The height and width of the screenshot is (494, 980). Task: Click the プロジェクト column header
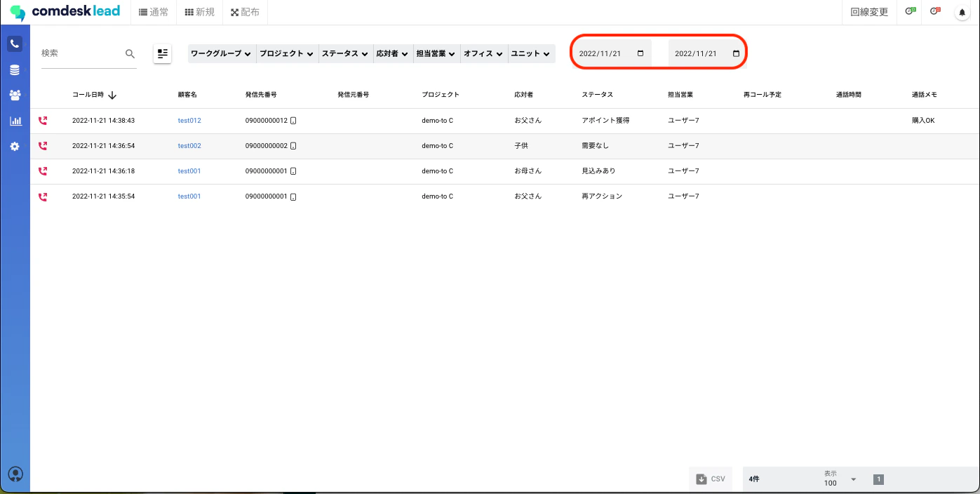441,95
